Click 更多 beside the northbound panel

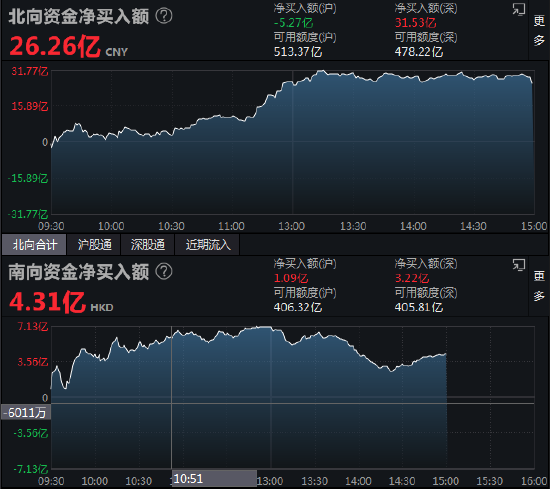pyautogui.click(x=539, y=31)
